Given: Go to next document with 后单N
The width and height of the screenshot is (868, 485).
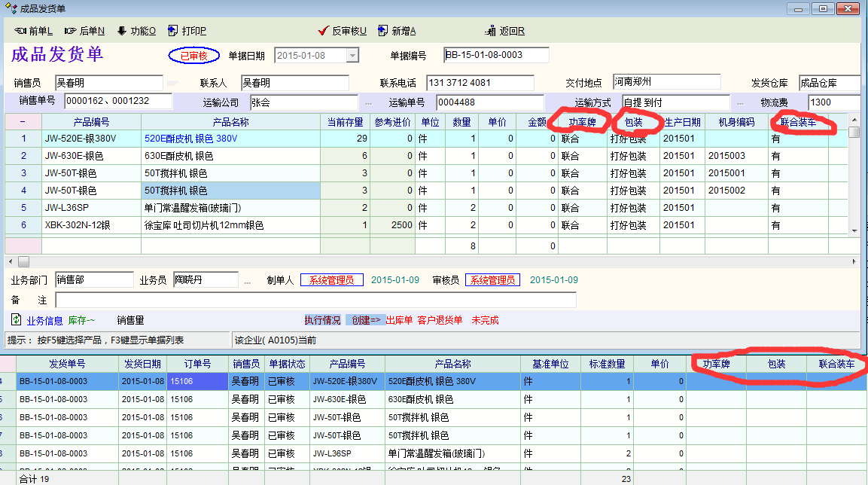Looking at the screenshot, I should coord(84,31).
